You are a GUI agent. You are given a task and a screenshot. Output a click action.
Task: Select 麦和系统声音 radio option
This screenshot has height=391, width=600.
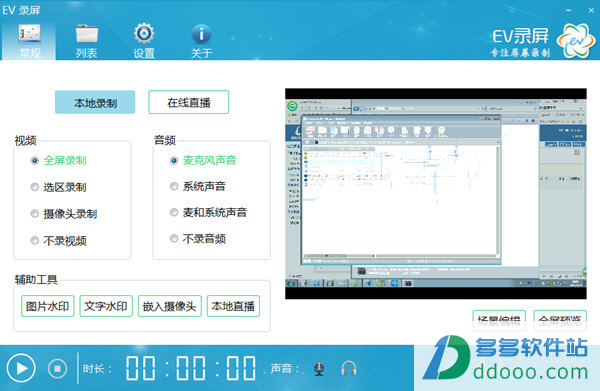(x=174, y=212)
